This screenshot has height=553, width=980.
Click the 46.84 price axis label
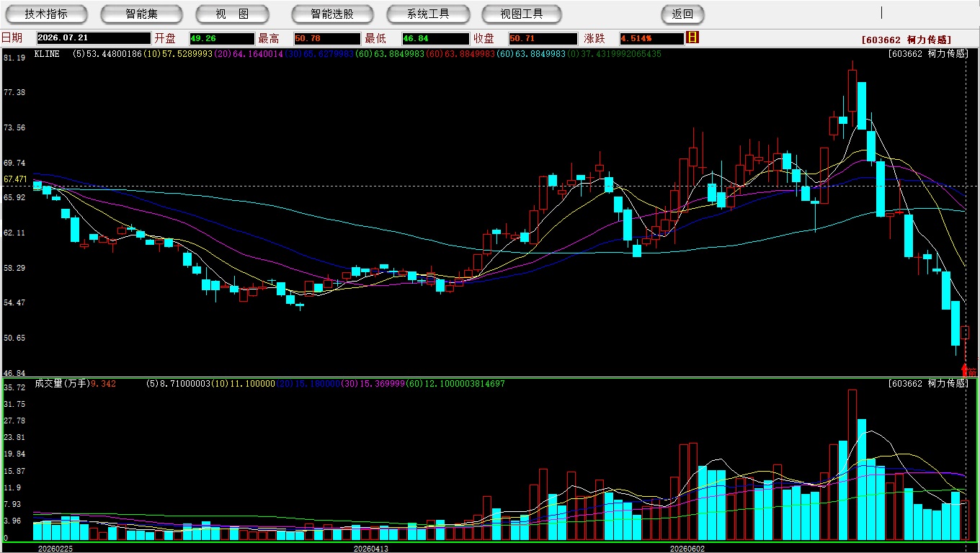pos(14,373)
